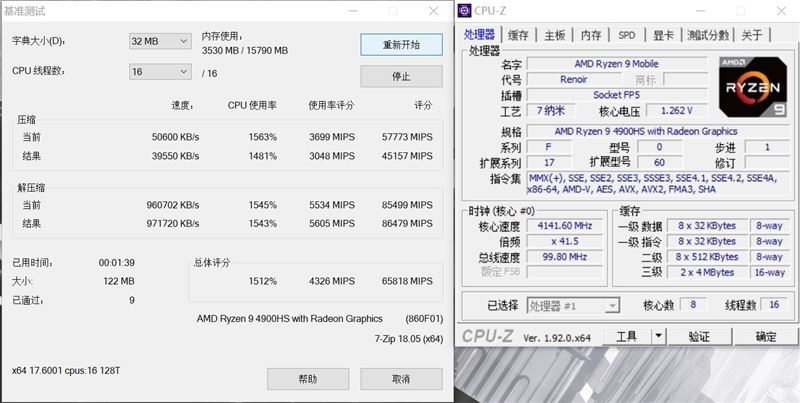Open the dictionary size 32 MB dropdown
Viewport: 800px width, 403px height.
point(160,41)
